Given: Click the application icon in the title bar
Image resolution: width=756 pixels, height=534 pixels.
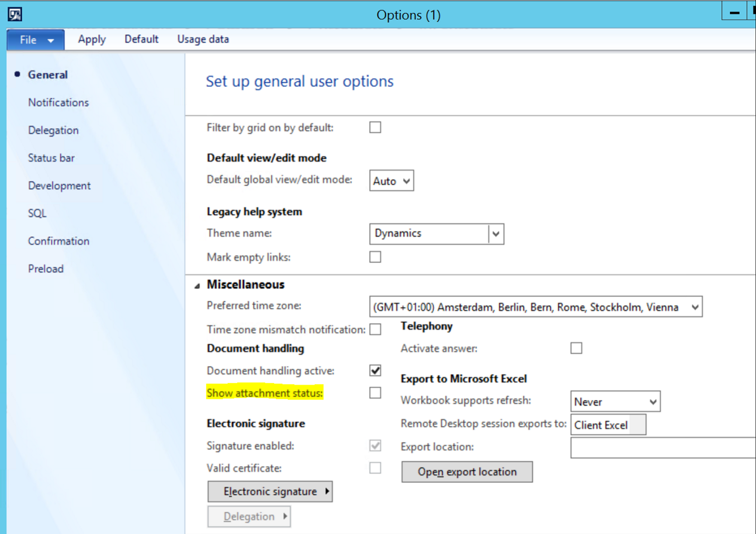Looking at the screenshot, I should [14, 13].
